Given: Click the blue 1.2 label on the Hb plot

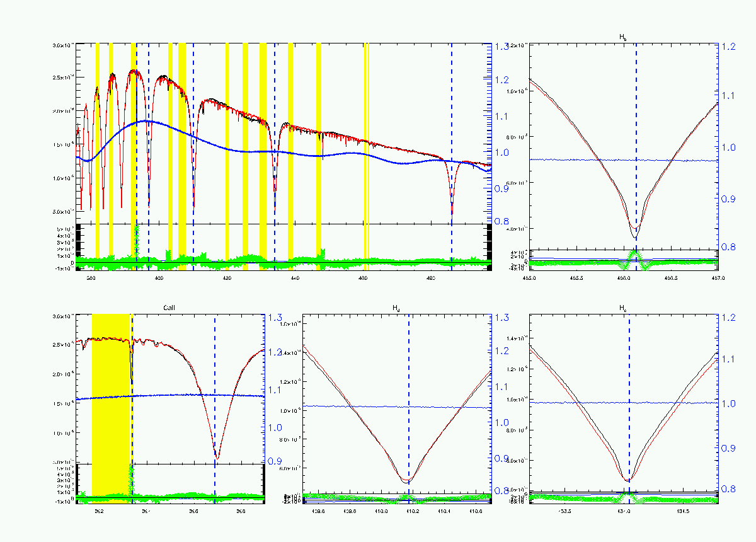Looking at the screenshot, I should [x=728, y=46].
